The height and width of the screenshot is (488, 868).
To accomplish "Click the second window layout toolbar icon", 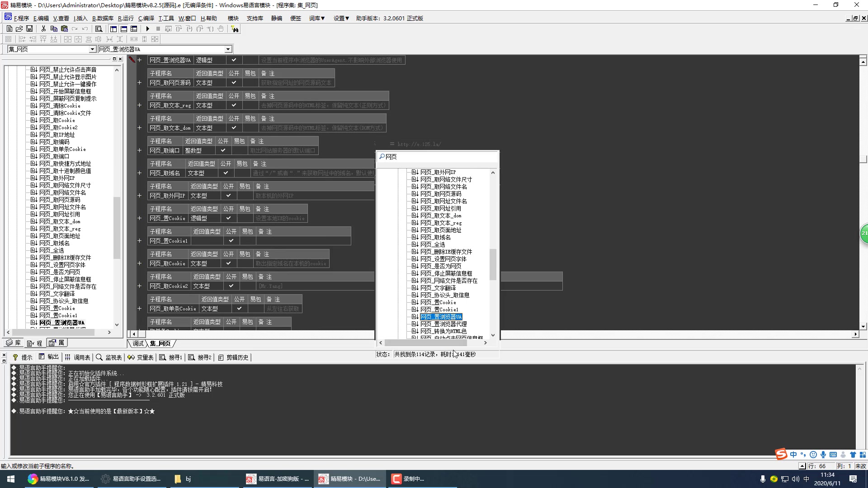I will (x=123, y=28).
